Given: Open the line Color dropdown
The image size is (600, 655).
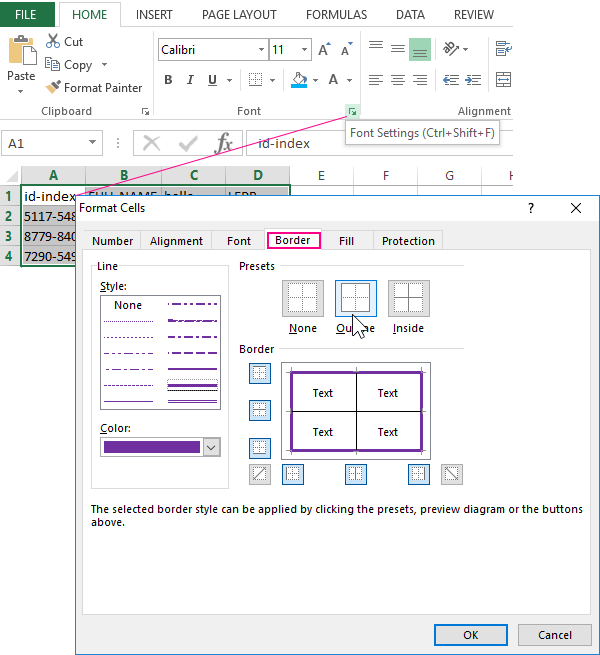Looking at the screenshot, I should pos(211,447).
